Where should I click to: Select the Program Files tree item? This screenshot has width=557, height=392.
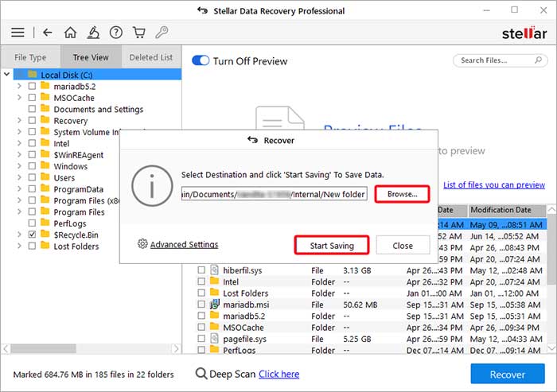pos(80,212)
